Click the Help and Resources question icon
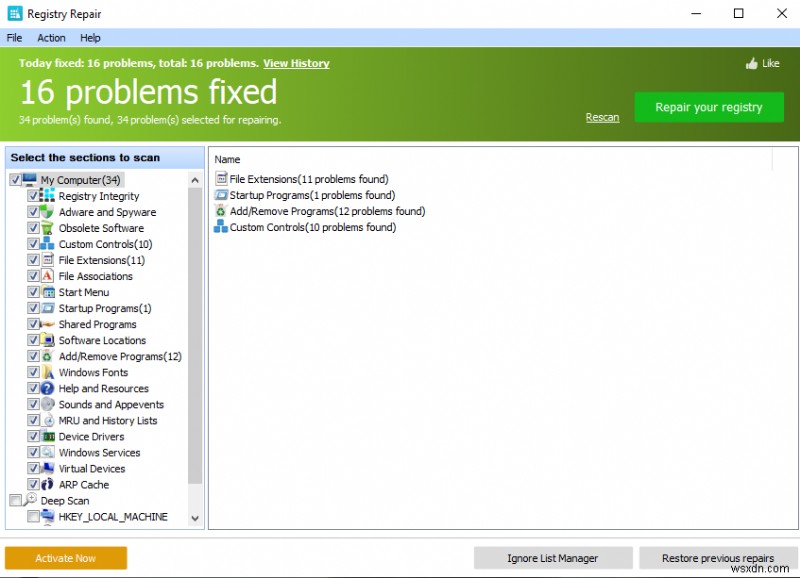 (x=47, y=388)
